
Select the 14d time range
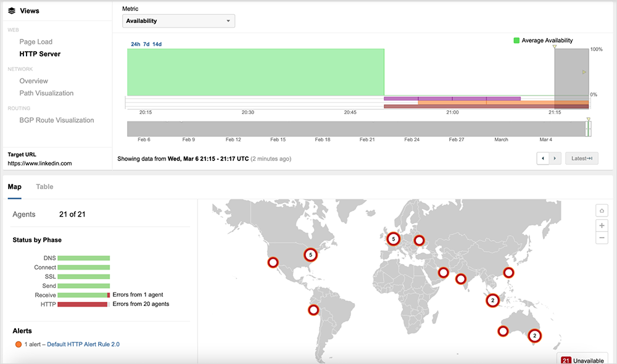(157, 44)
